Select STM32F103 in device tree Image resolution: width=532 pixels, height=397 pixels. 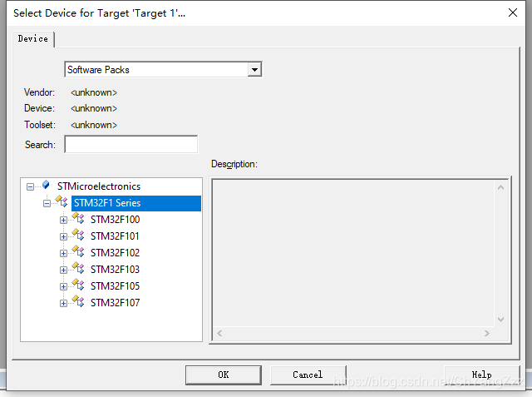115,270
